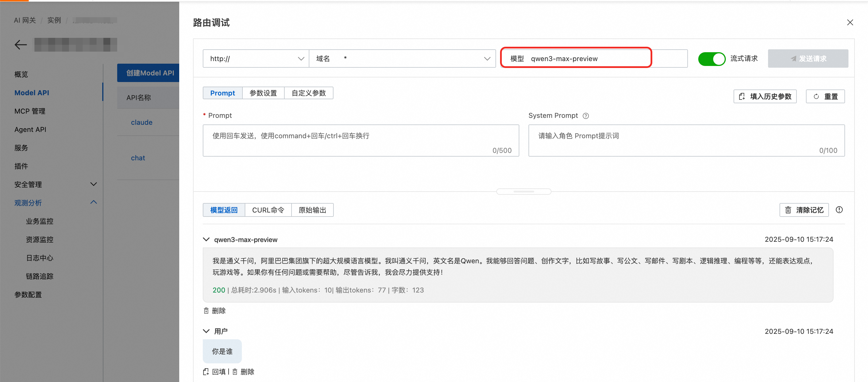Open the http:// protocol dropdown
This screenshot has height=382, width=868.
(256, 59)
